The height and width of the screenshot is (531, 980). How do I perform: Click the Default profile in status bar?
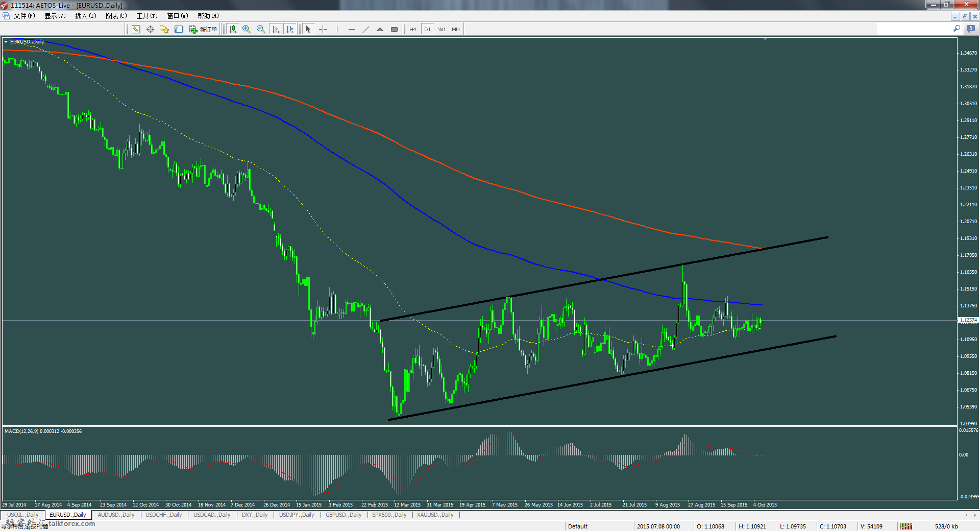pos(578,526)
